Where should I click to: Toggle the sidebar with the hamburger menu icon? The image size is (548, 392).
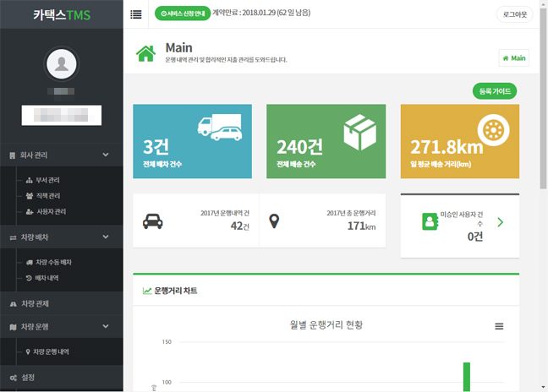point(135,14)
